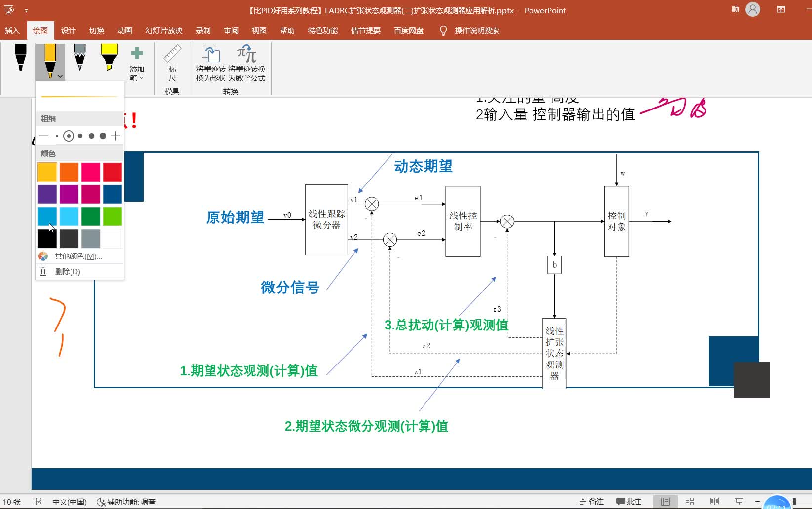Click the lightbulb icon beside search
Image resolution: width=812 pixels, height=509 pixels.
coord(443,31)
